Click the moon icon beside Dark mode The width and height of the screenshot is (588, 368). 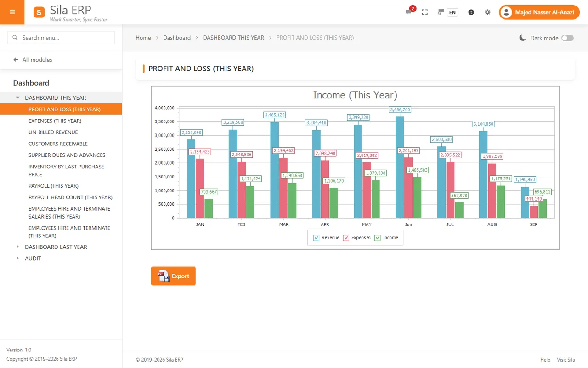click(522, 38)
